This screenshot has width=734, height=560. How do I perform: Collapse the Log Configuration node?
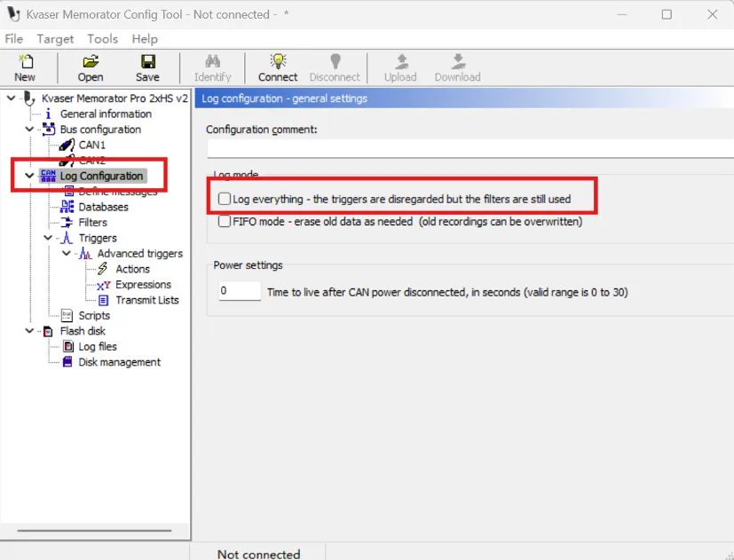(x=29, y=176)
